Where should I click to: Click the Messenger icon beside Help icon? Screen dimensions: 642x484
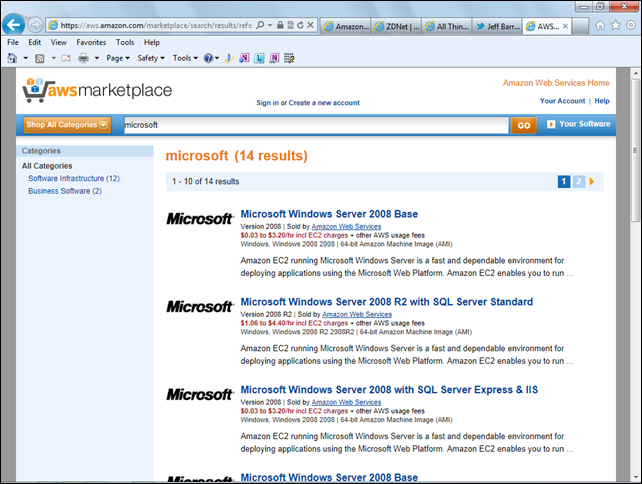tap(229, 58)
